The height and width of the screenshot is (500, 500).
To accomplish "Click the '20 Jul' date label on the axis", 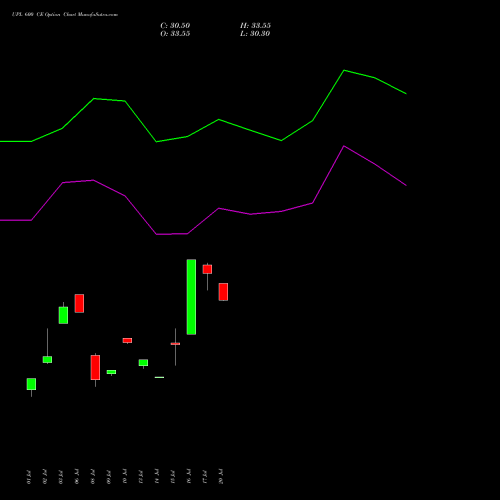I will [221, 477].
